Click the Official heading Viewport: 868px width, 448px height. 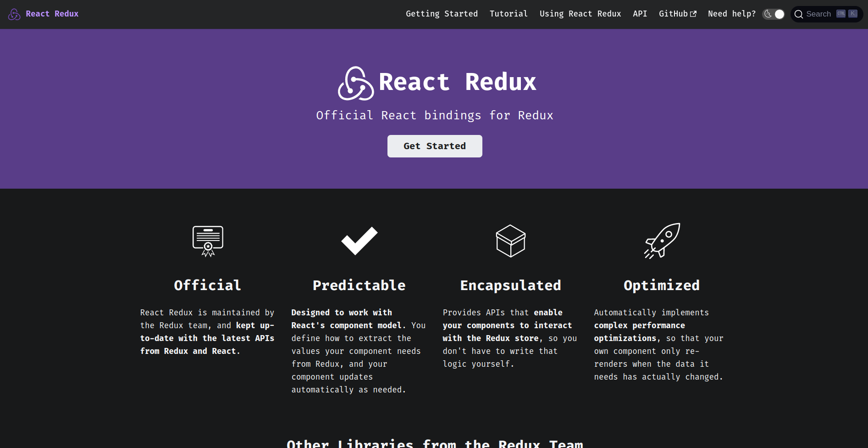pos(208,286)
